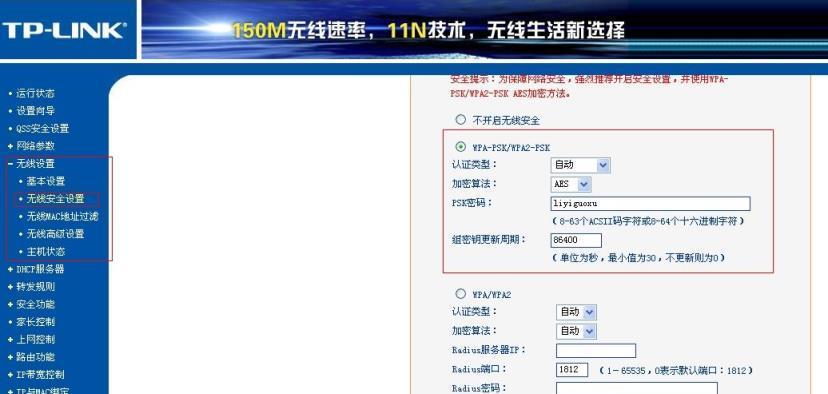The image size is (828, 394).
Task: Expand 安全功能 menu
Action: 35,304
